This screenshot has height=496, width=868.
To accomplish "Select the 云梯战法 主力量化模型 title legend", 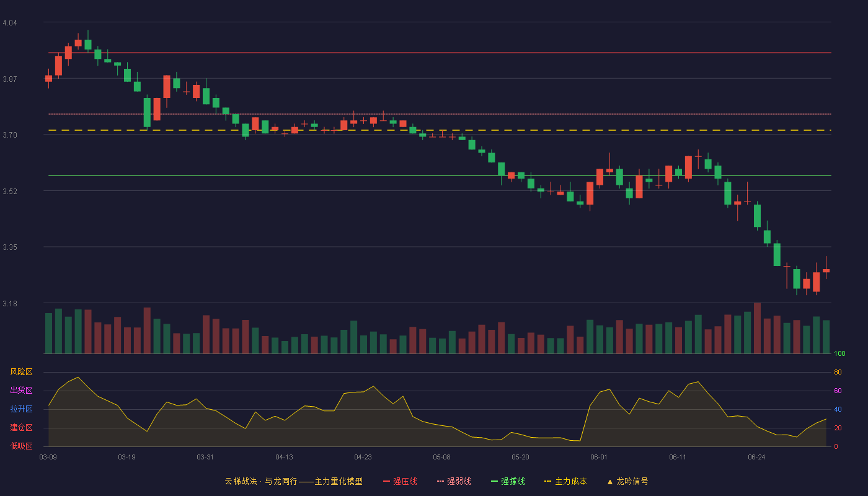I will click(x=293, y=481).
